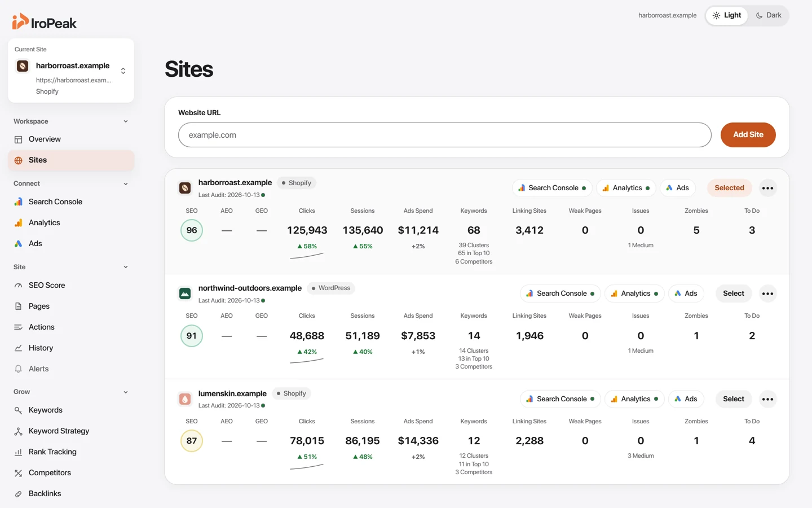Open the harborroast.example site favicon in sidebar

[23, 66]
